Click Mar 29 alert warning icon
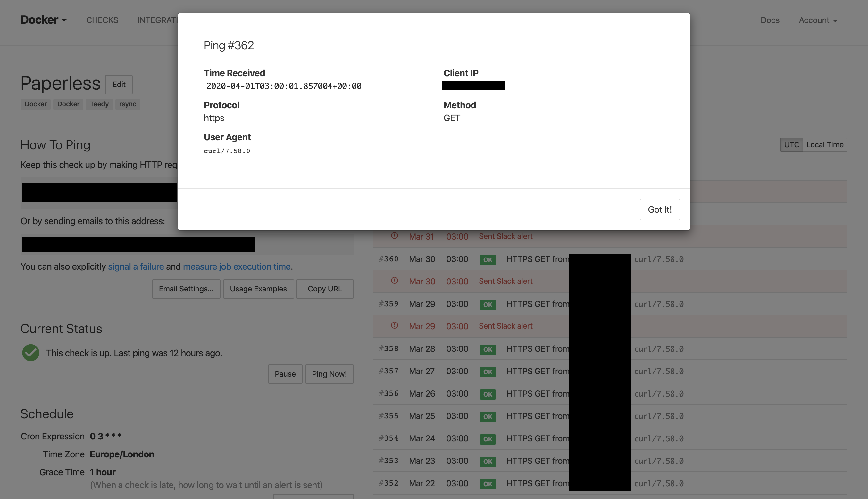The height and width of the screenshot is (499, 868). tap(394, 326)
